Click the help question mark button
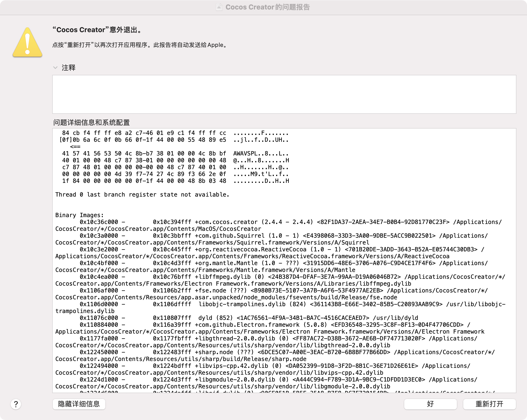The width and height of the screenshot is (527, 420). coord(16,404)
